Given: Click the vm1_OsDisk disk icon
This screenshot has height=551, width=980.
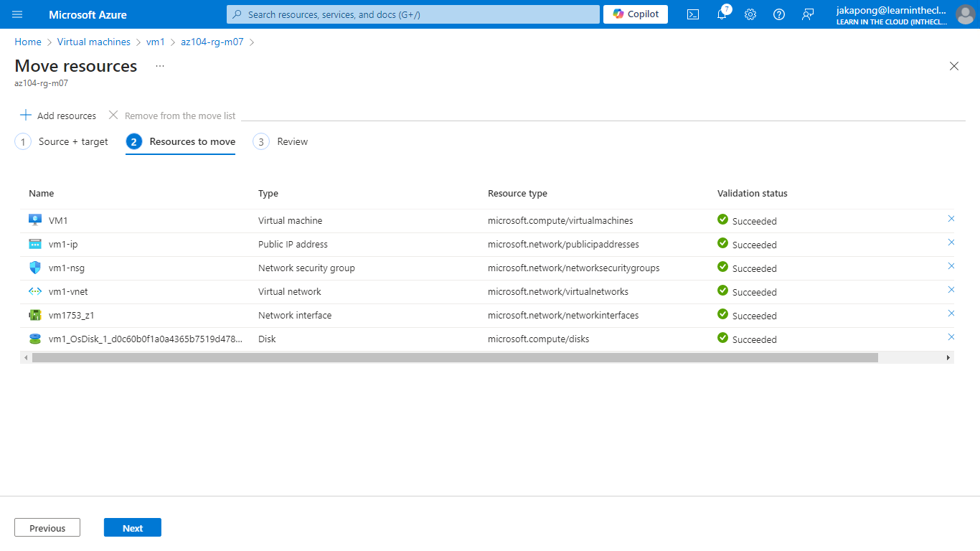Looking at the screenshot, I should [35, 339].
